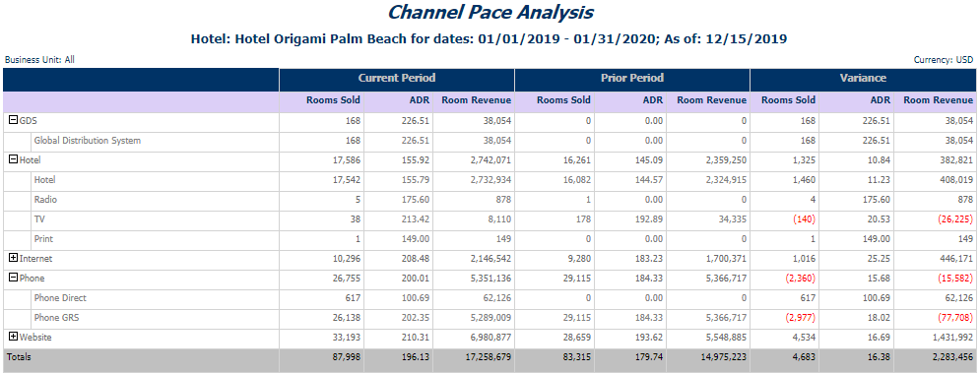
Task: Click the Channel Pace Analysis title
Action: point(490,12)
